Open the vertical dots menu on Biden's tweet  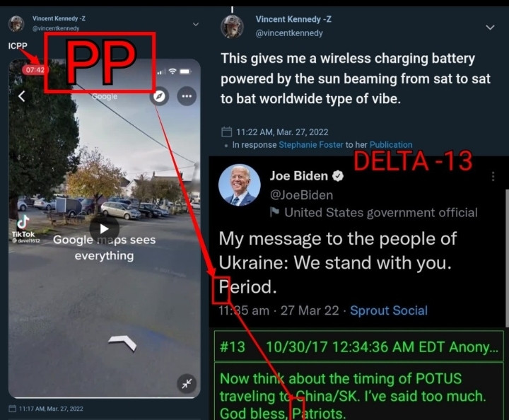493,176
